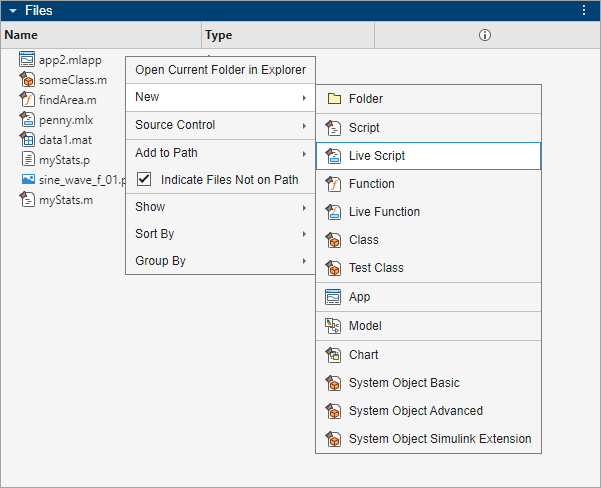
Task: Click the Test Class icon
Action: coord(333,268)
